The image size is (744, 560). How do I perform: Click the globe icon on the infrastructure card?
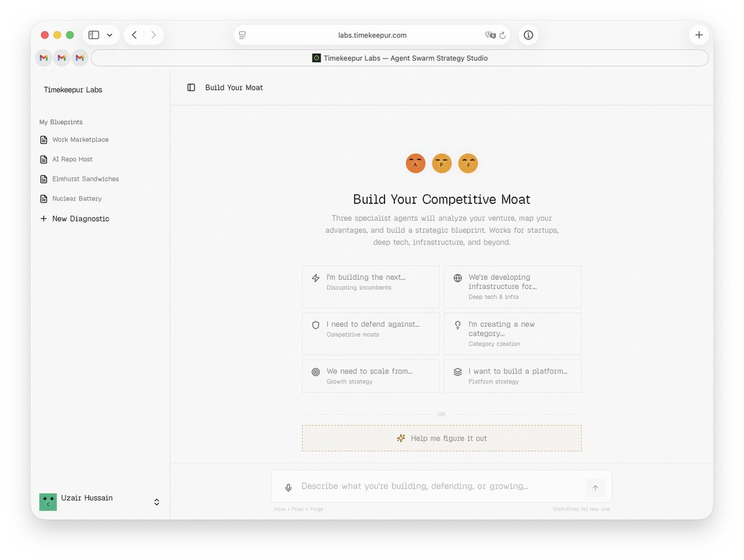[x=458, y=277]
